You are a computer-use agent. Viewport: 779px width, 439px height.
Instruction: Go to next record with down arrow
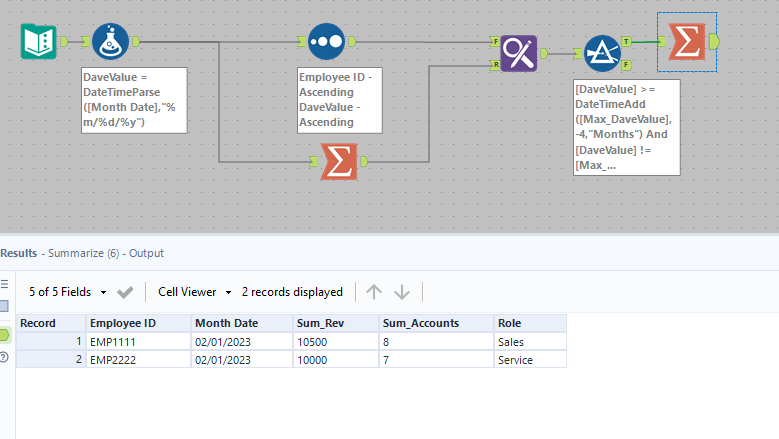coord(402,292)
